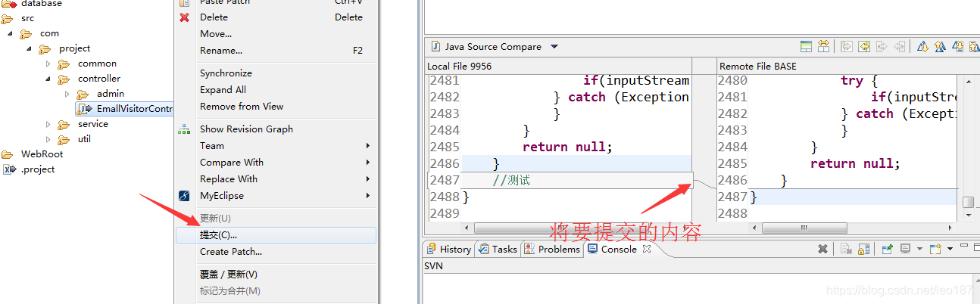Image resolution: width=980 pixels, height=304 pixels.
Task: Click the Remote File BASE header label
Action: 757,67
